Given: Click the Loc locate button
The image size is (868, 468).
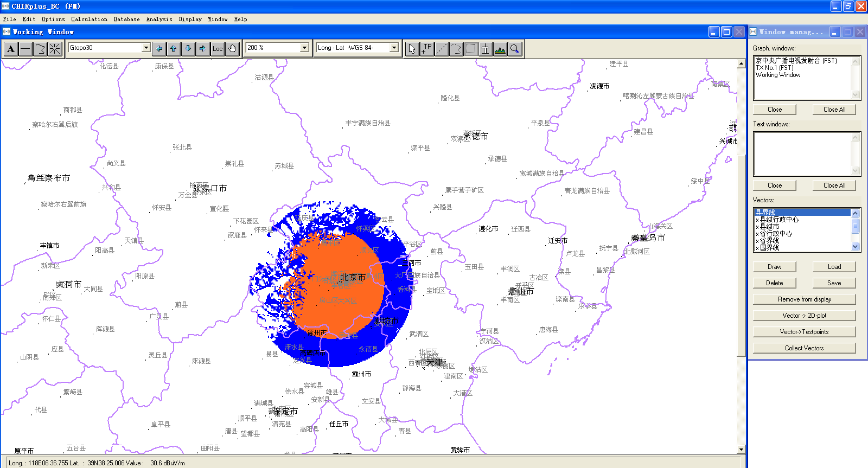Looking at the screenshot, I should [218, 49].
